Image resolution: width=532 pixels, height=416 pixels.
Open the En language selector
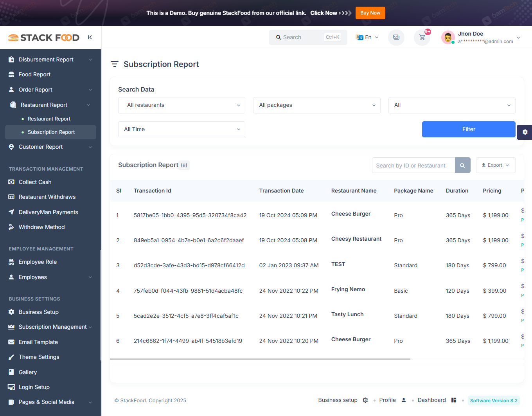pyautogui.click(x=367, y=37)
